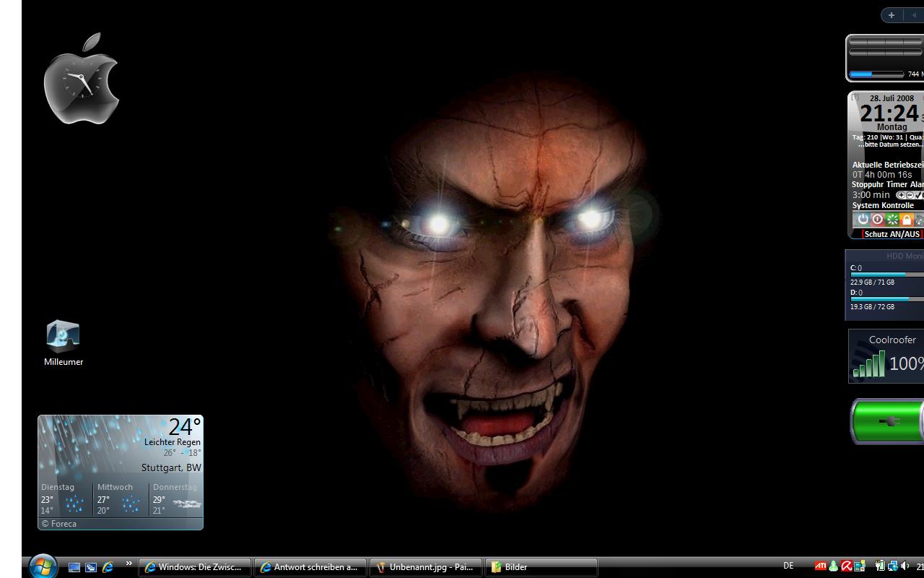Click the Apple logo clock gadget
Screen dimensions: 924x578
[x=81, y=79]
